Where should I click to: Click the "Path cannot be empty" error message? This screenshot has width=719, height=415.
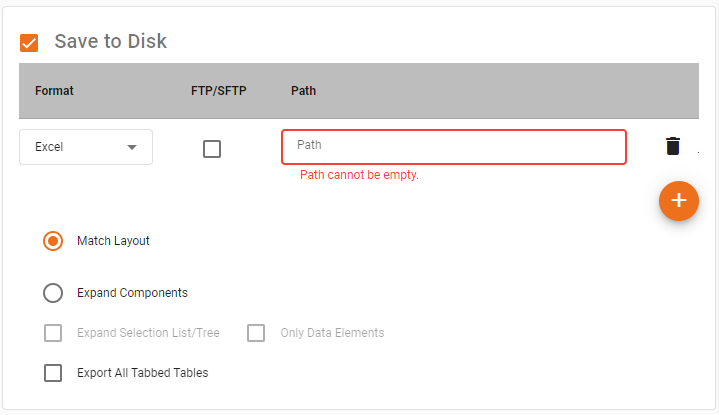point(359,175)
